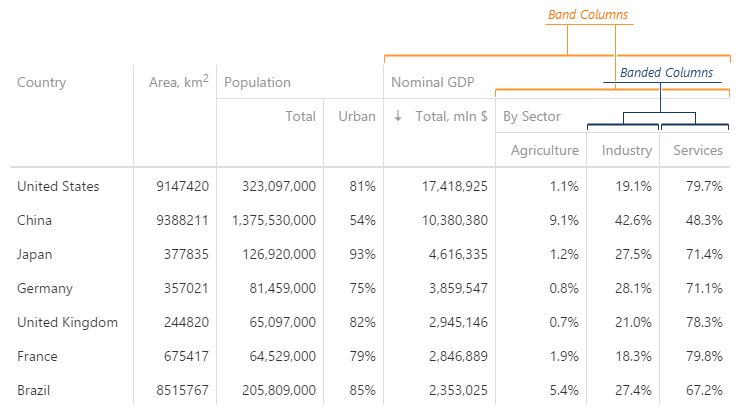Screen dimensions: 741x409
Task: Click the United Kingdom row
Action: [68, 322]
